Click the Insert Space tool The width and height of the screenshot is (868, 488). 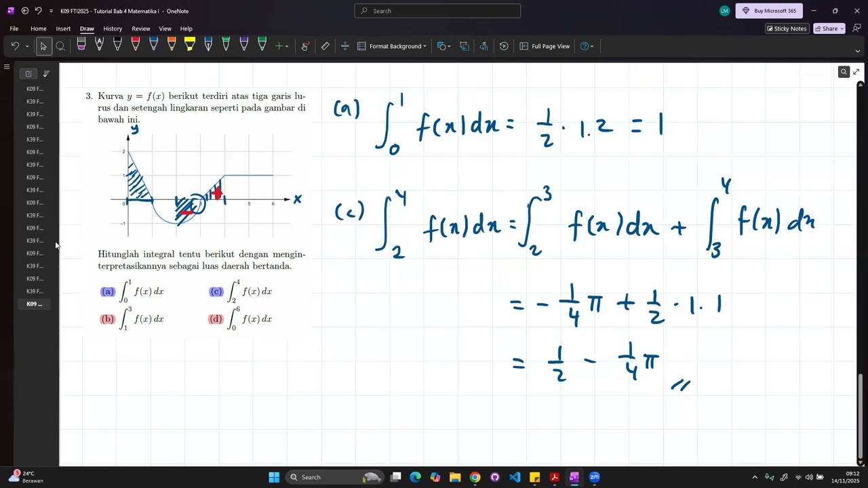pos(344,46)
